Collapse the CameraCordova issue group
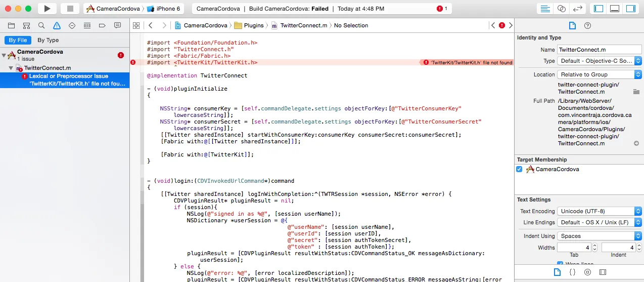 point(4,55)
